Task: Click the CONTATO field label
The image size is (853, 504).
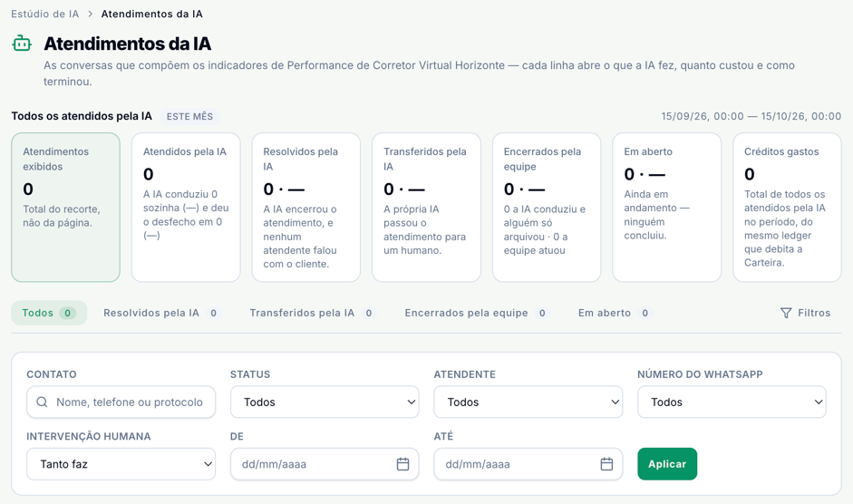Action: click(x=52, y=374)
